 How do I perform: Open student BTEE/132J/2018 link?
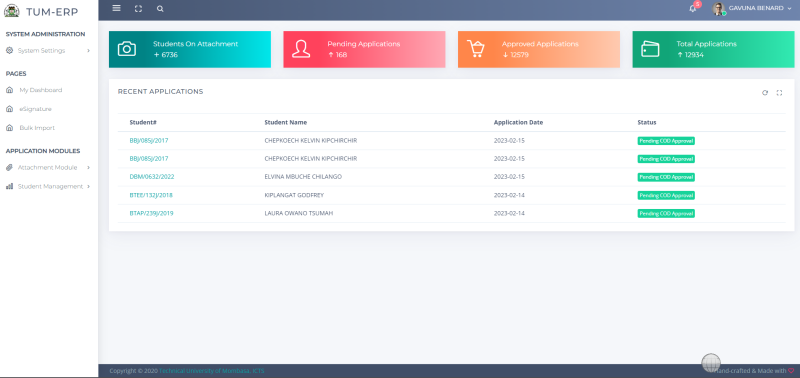click(151, 195)
